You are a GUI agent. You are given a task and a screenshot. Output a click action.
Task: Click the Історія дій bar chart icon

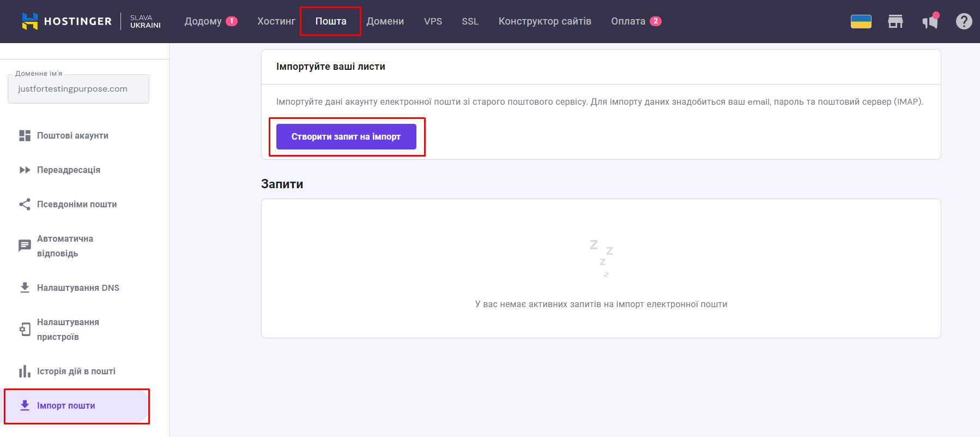(25, 372)
